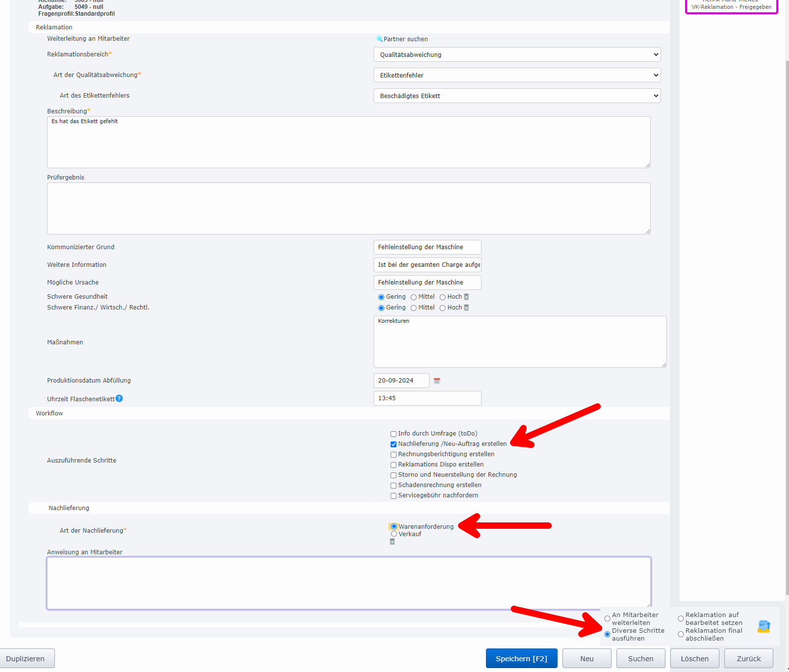Uncheck Nachlieferung /Neu-Auftrag erstellen
Viewport: 789px width, 672px height.
point(393,444)
